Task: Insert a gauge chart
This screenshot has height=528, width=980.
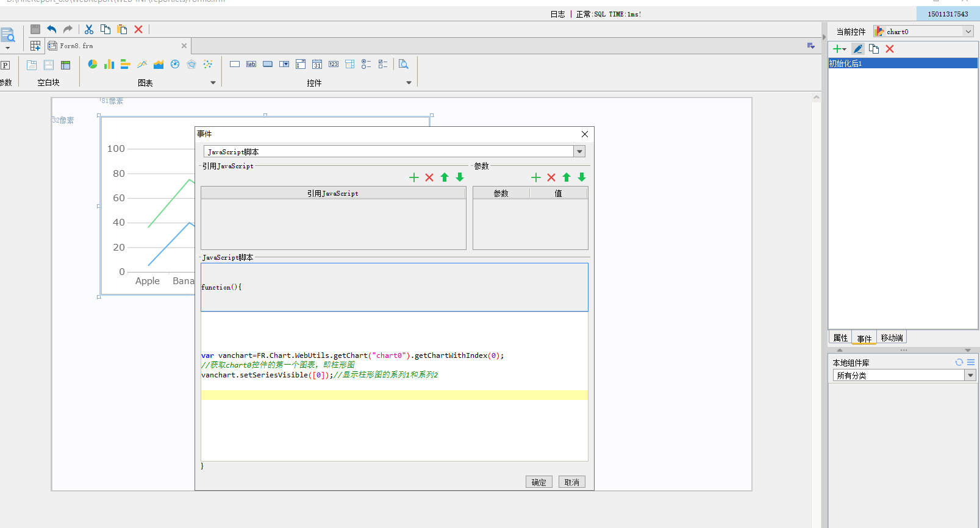Action: (x=175, y=64)
